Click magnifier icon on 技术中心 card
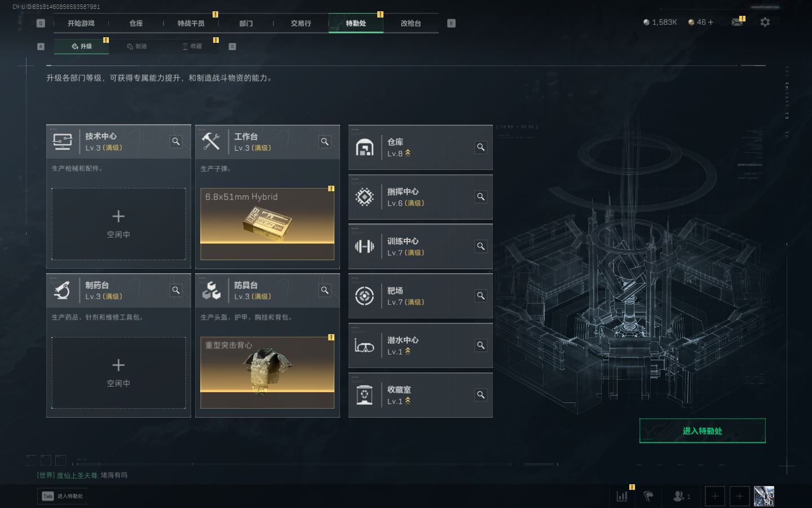Image resolution: width=812 pixels, height=508 pixels. 176,142
